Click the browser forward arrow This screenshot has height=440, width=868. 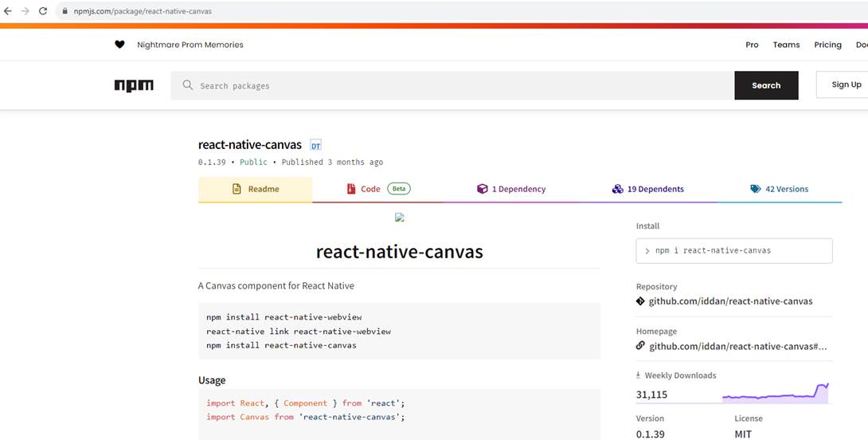pos(25,11)
